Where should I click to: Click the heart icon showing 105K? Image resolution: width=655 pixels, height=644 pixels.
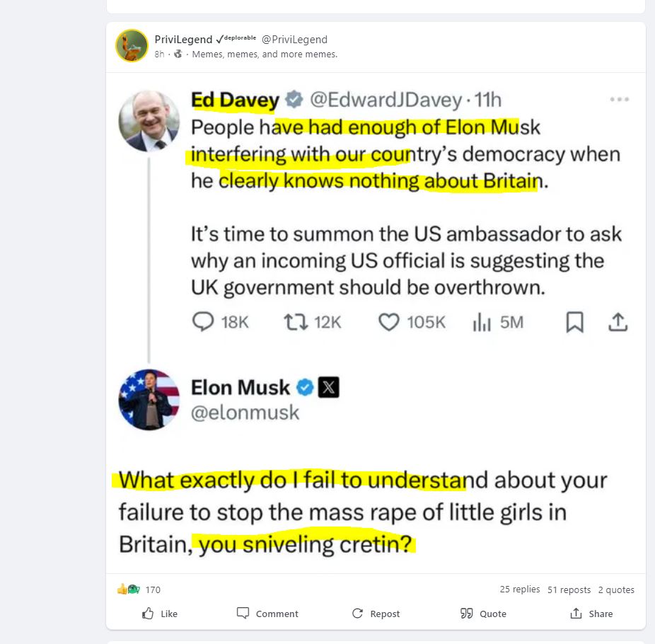(x=389, y=323)
